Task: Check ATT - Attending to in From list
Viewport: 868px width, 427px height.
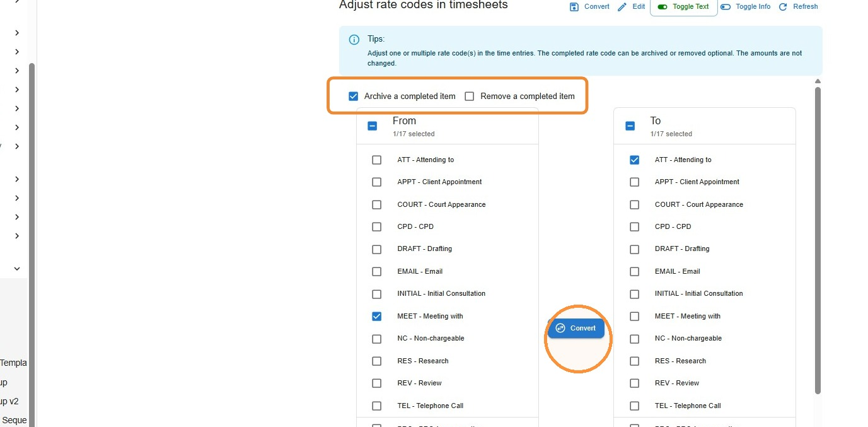Action: click(377, 160)
